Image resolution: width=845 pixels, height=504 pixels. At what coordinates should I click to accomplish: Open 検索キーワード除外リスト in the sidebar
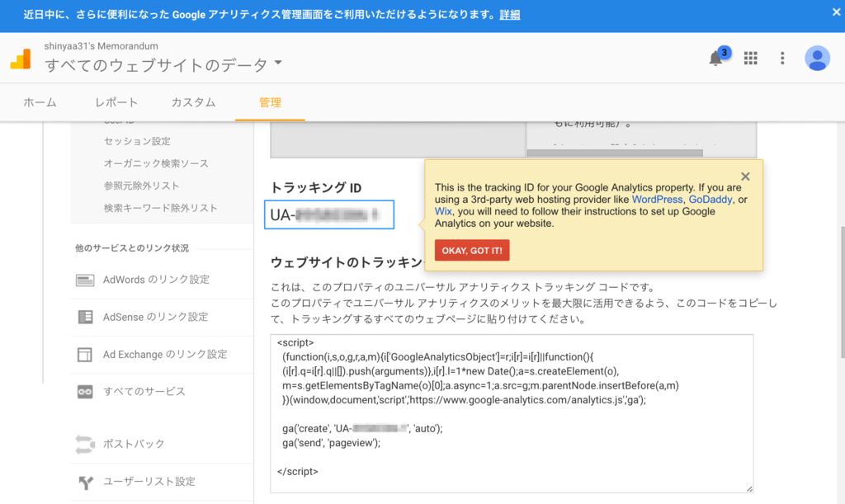161,208
